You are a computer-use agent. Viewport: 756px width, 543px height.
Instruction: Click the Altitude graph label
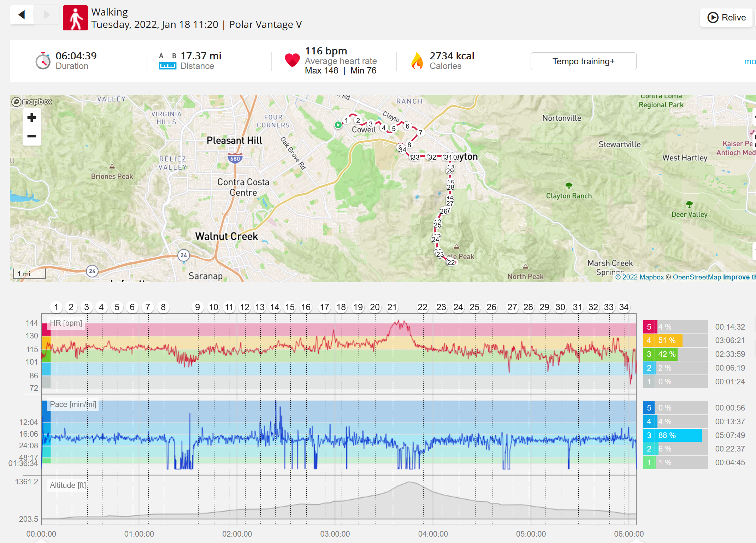pos(68,485)
